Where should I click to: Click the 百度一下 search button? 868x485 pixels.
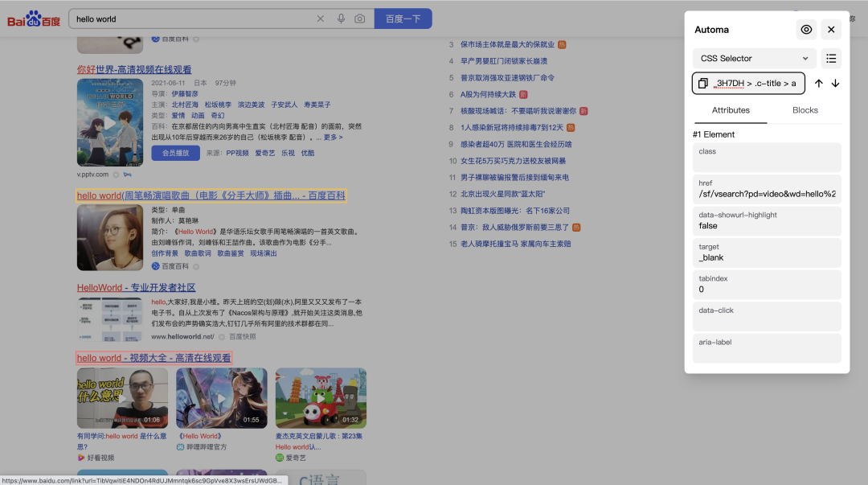point(403,18)
